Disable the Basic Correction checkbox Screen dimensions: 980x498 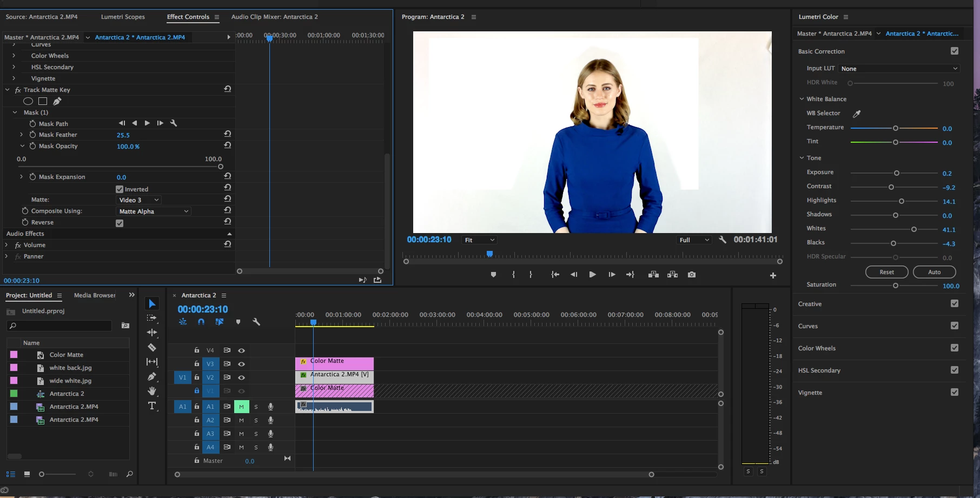(955, 51)
